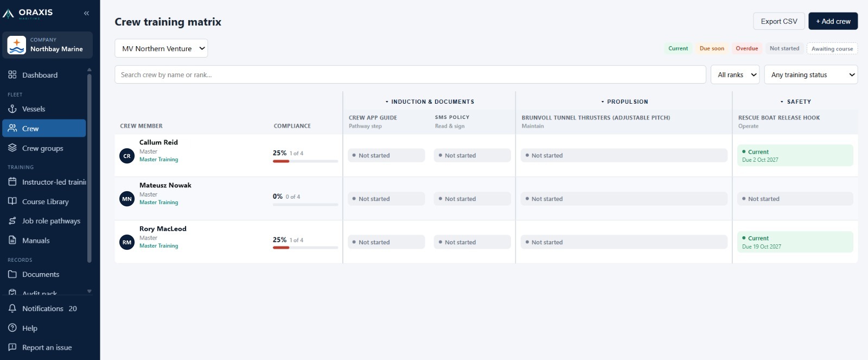Open the Documents records page
Image resolution: width=868 pixels, height=360 pixels.
(44, 274)
